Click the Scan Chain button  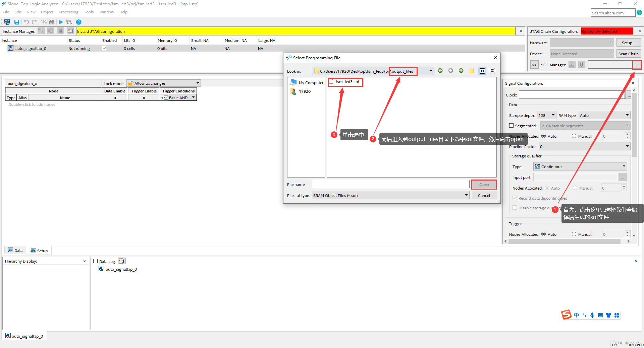pos(628,54)
